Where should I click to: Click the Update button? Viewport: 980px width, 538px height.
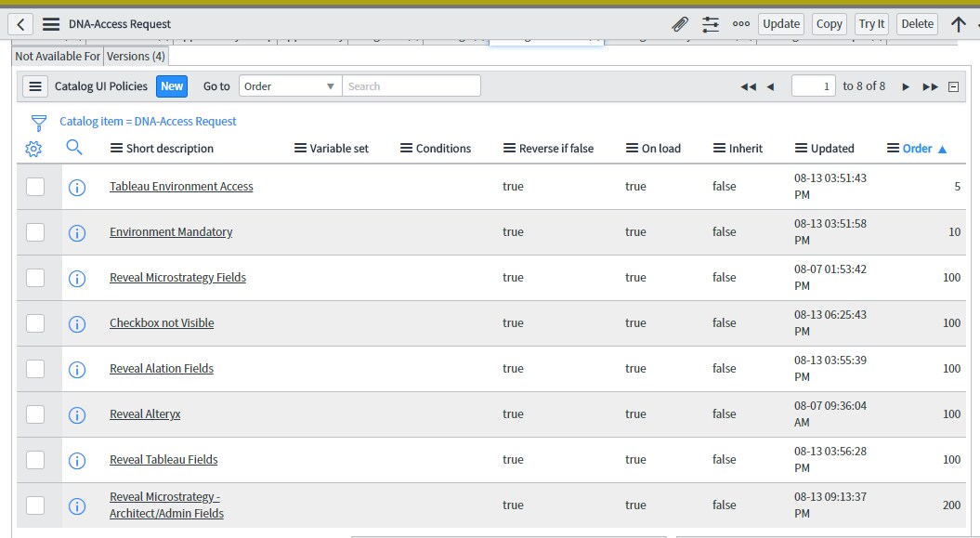click(781, 24)
